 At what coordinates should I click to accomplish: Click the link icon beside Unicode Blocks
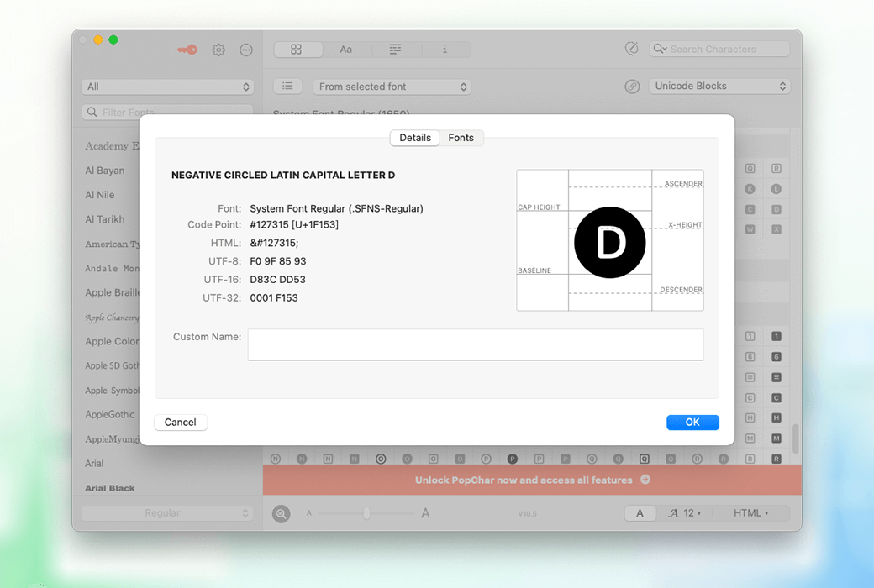[632, 87]
